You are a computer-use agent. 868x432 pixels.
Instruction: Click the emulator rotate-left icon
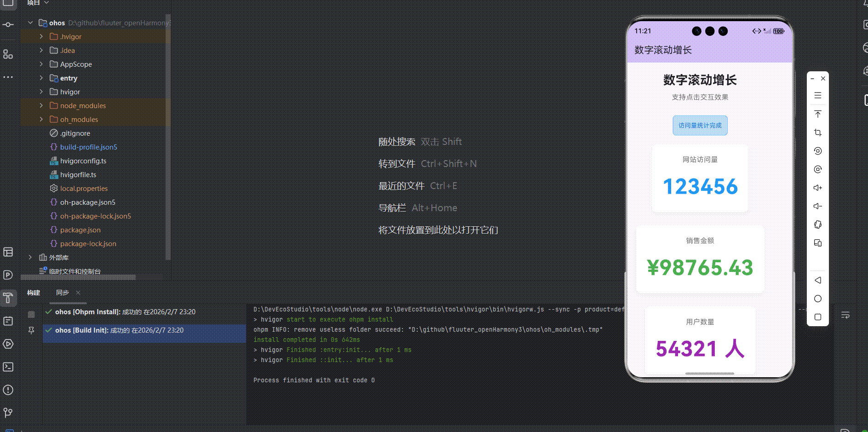click(x=818, y=151)
